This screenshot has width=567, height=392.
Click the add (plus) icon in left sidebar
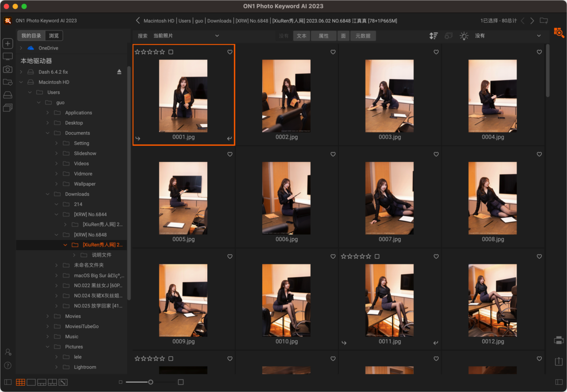tap(8, 44)
